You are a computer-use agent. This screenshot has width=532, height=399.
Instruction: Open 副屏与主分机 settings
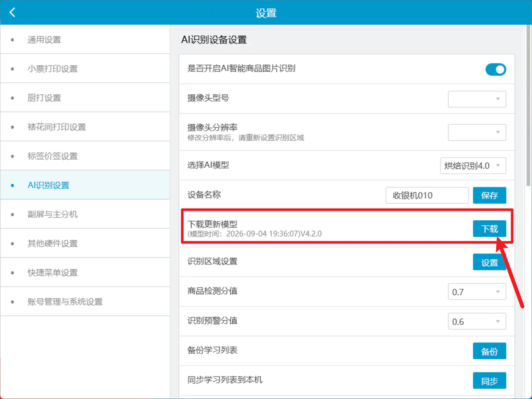pos(85,214)
